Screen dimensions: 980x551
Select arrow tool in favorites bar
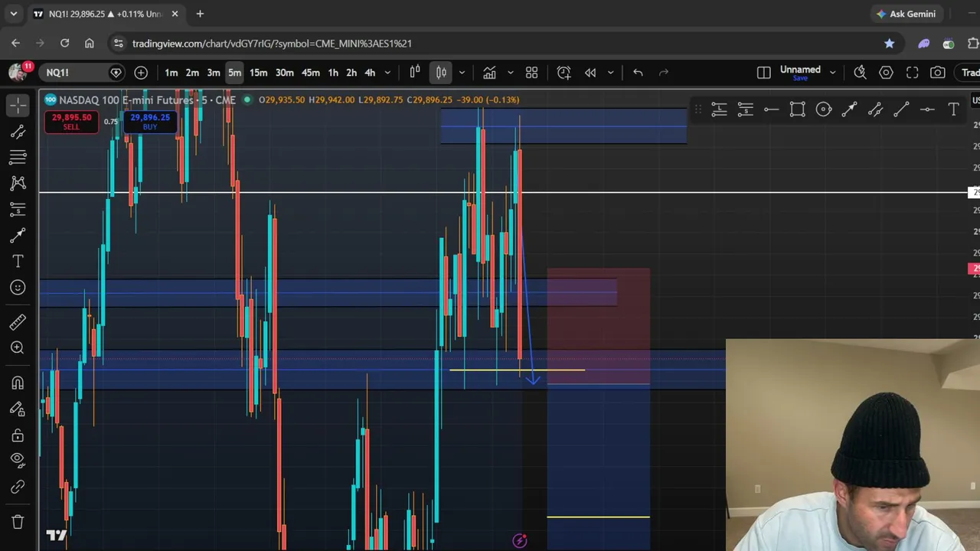pyautogui.click(x=849, y=110)
